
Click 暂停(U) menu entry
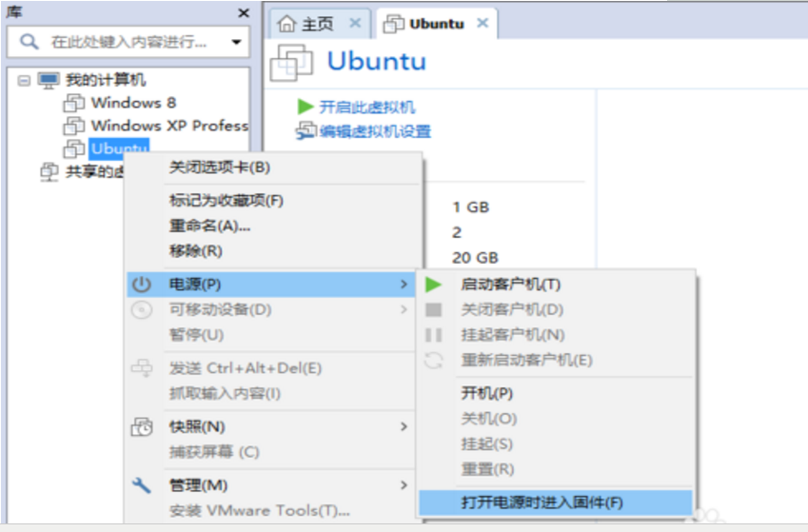196,335
